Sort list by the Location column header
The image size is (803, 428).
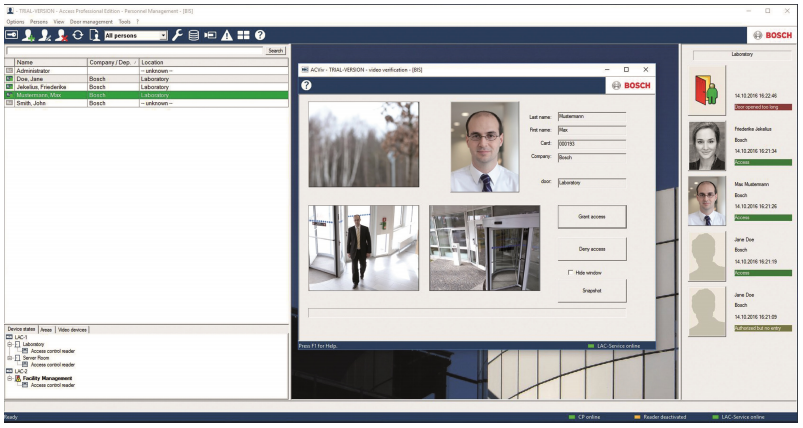click(x=214, y=62)
